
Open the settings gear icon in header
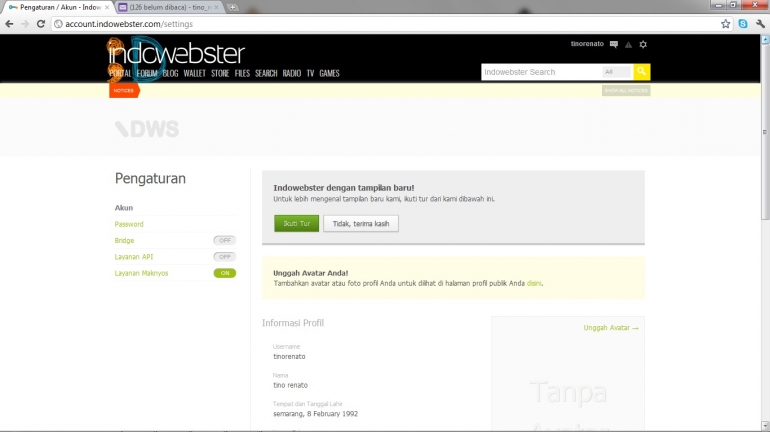643,45
